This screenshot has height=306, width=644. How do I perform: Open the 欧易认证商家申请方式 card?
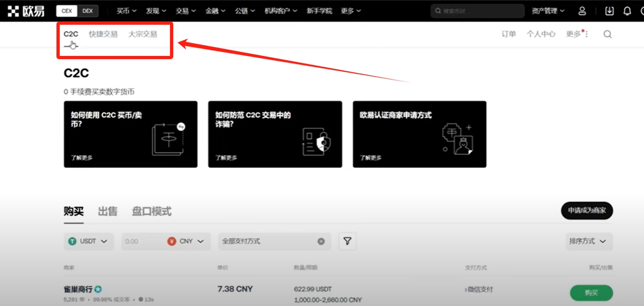tap(419, 134)
